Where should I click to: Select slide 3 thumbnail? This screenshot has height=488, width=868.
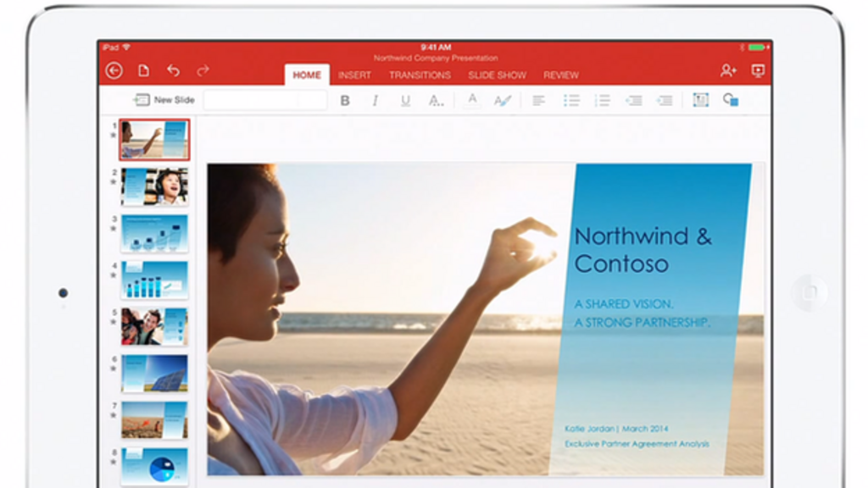154,233
